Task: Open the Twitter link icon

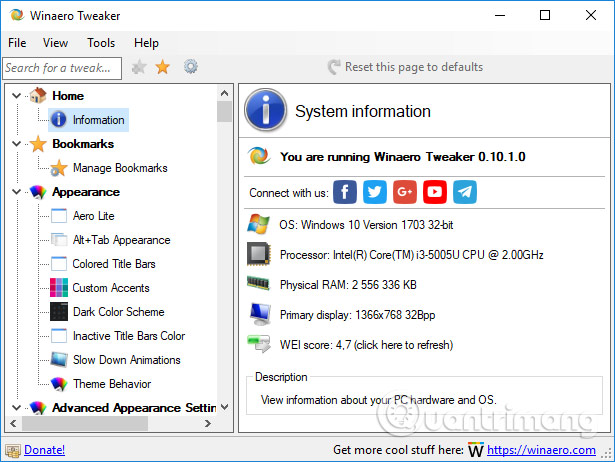Action: [x=375, y=192]
